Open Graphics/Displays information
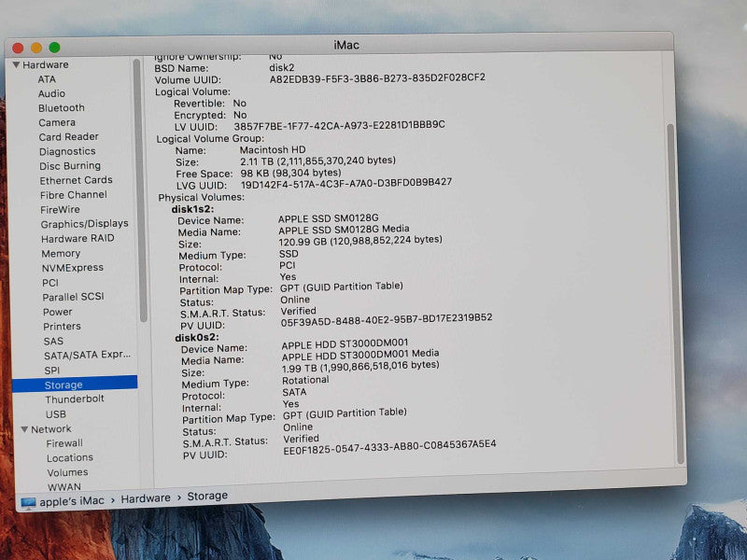This screenshot has width=747, height=560. (x=84, y=224)
